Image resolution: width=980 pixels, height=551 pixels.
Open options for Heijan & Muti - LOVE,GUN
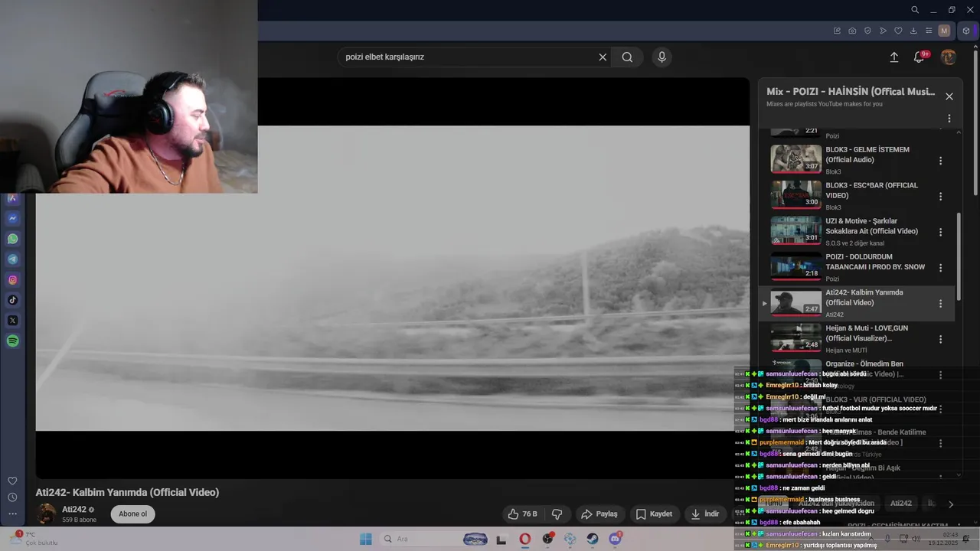(x=941, y=339)
